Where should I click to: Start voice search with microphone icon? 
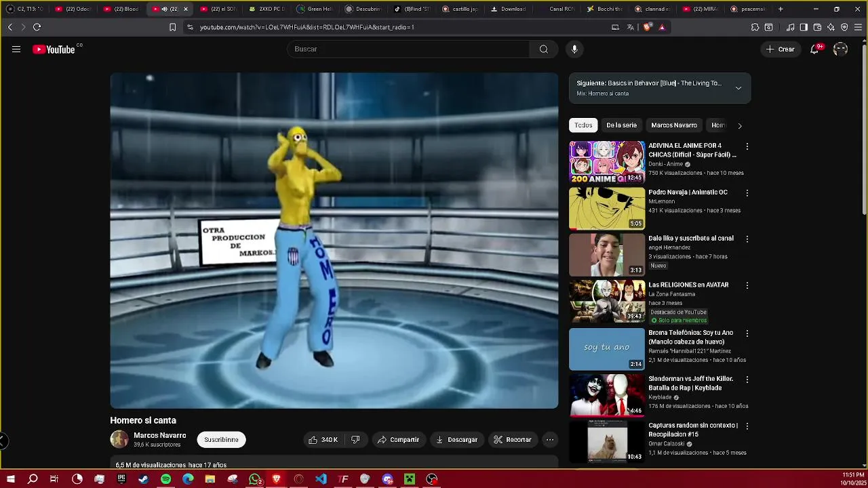point(574,49)
